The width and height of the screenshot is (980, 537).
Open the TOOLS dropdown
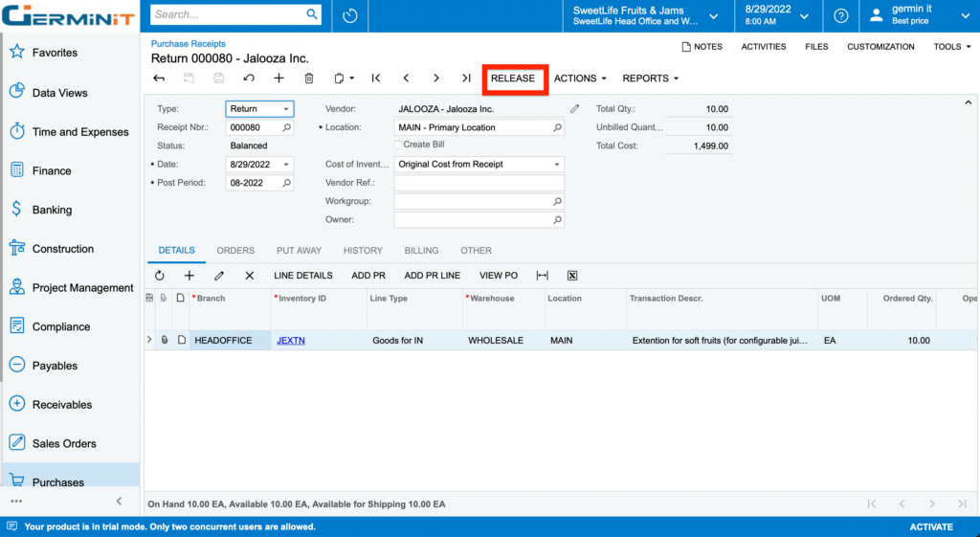tap(952, 47)
